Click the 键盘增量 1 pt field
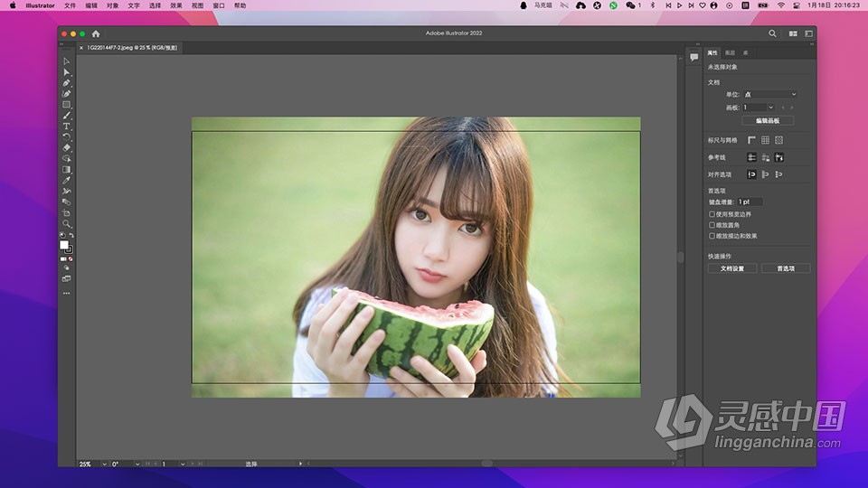The width and height of the screenshot is (868, 488). [x=750, y=202]
